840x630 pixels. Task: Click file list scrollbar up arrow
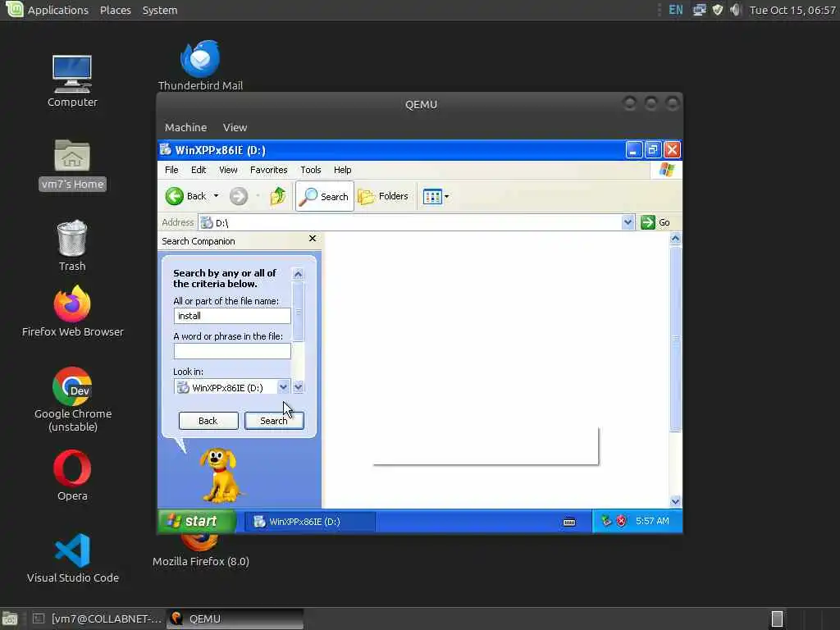tap(675, 239)
